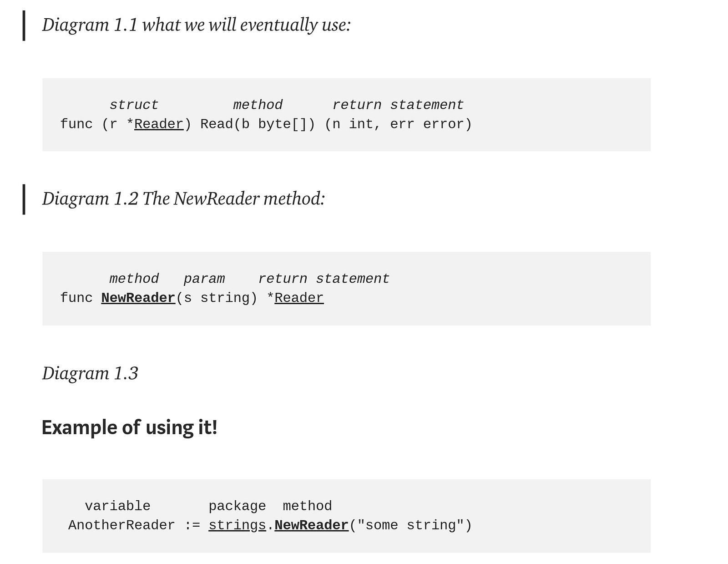Click the 'variable' label in last code block
728x564 pixels.
[x=117, y=506]
